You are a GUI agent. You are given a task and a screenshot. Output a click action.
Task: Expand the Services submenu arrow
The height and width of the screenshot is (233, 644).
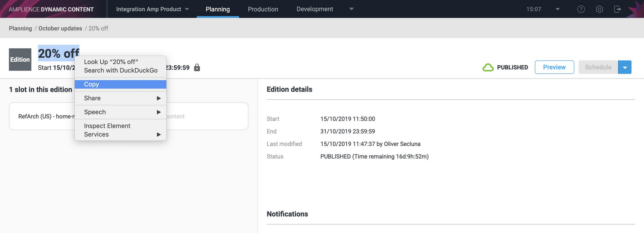point(159,134)
